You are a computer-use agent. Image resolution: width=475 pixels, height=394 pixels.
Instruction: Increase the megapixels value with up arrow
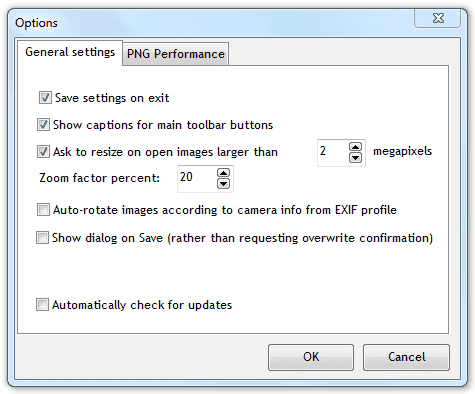coord(355,147)
